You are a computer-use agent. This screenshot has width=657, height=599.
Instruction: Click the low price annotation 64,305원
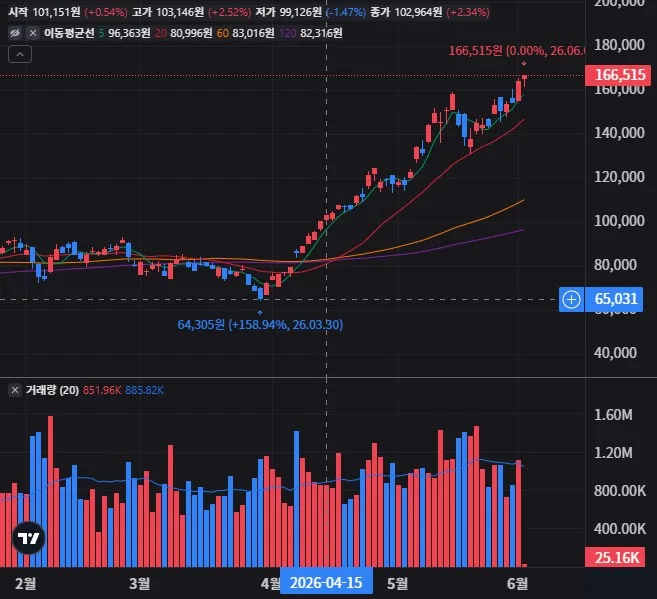pyautogui.click(x=260, y=325)
